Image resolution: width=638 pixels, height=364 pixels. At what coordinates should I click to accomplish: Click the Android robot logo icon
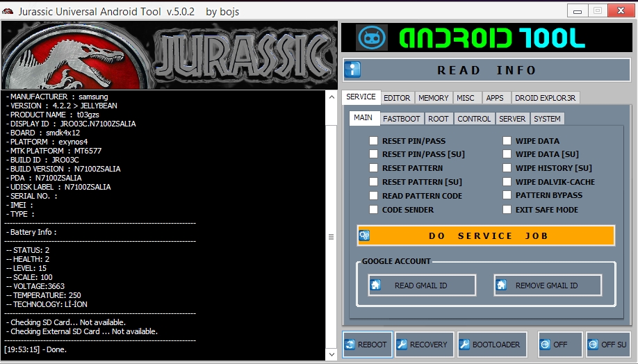pos(372,38)
